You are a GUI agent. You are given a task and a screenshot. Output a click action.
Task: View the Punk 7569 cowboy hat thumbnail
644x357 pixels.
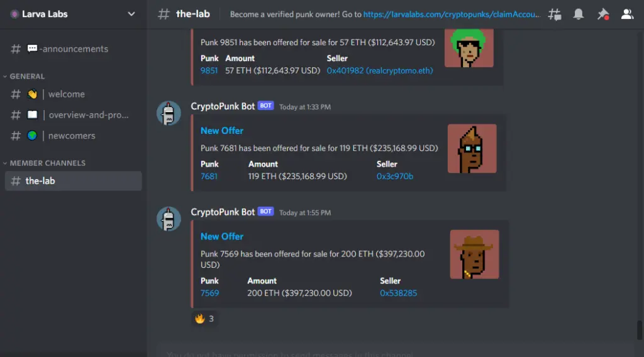click(x=474, y=254)
